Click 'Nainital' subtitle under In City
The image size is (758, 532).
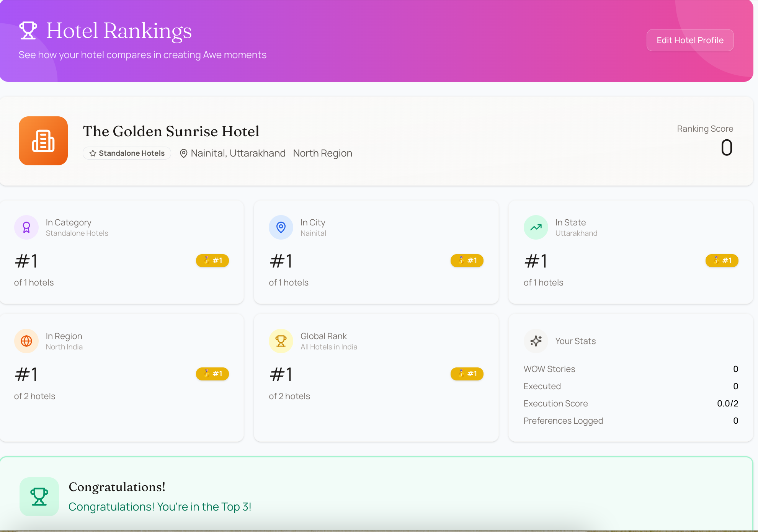click(x=313, y=233)
